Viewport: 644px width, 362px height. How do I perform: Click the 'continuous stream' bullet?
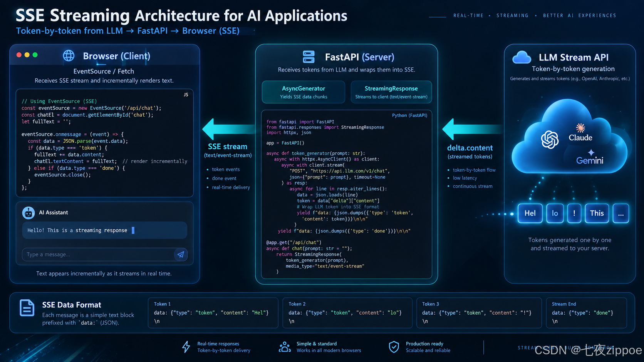click(x=473, y=186)
